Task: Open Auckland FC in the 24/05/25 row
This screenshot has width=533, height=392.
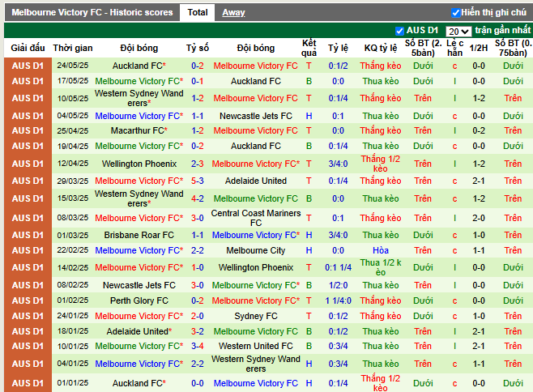Action: click(138, 66)
